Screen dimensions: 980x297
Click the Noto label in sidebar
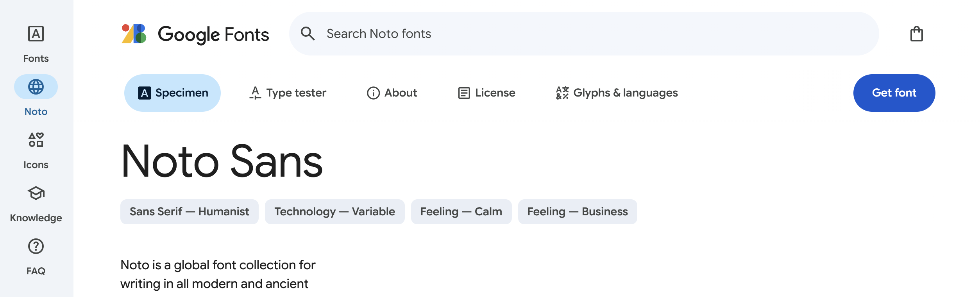(36, 112)
